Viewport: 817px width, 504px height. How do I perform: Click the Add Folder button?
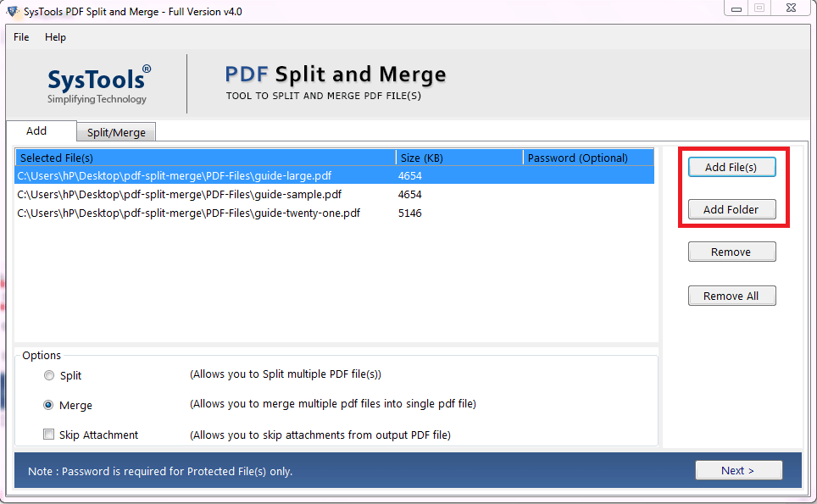[x=731, y=209]
